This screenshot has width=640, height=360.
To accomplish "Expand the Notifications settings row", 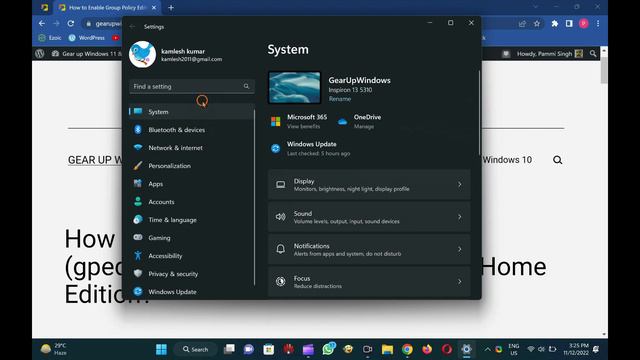I will tap(369, 249).
